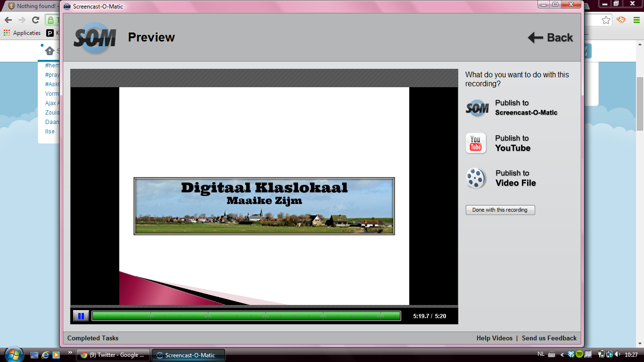Viewport: 644px width, 362px height.
Task: Open the Help Videos link
Action: click(494, 338)
